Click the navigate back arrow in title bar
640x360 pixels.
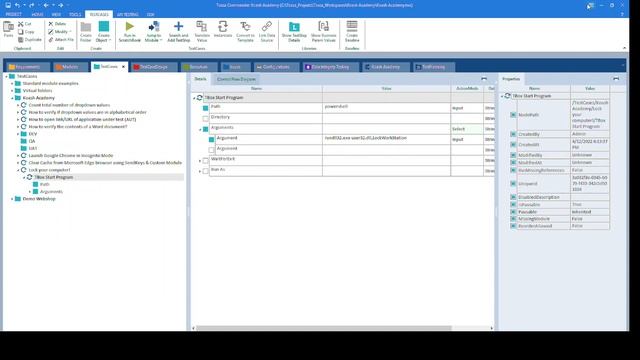46,5
